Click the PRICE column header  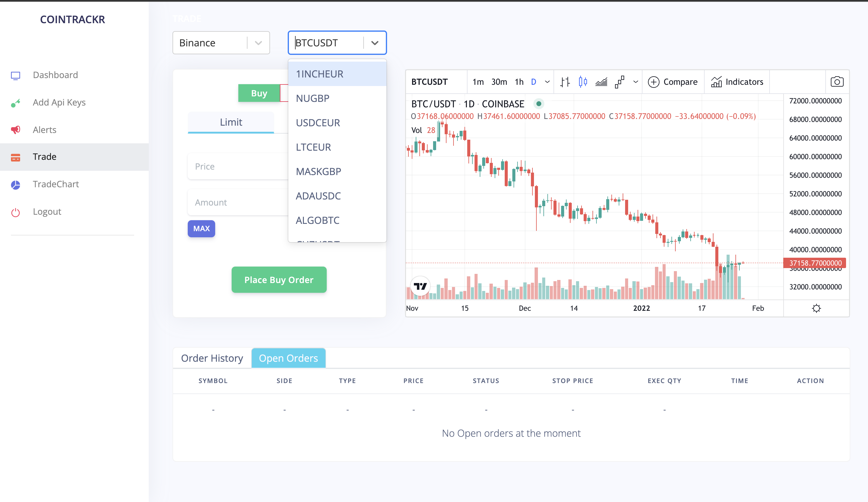click(413, 381)
